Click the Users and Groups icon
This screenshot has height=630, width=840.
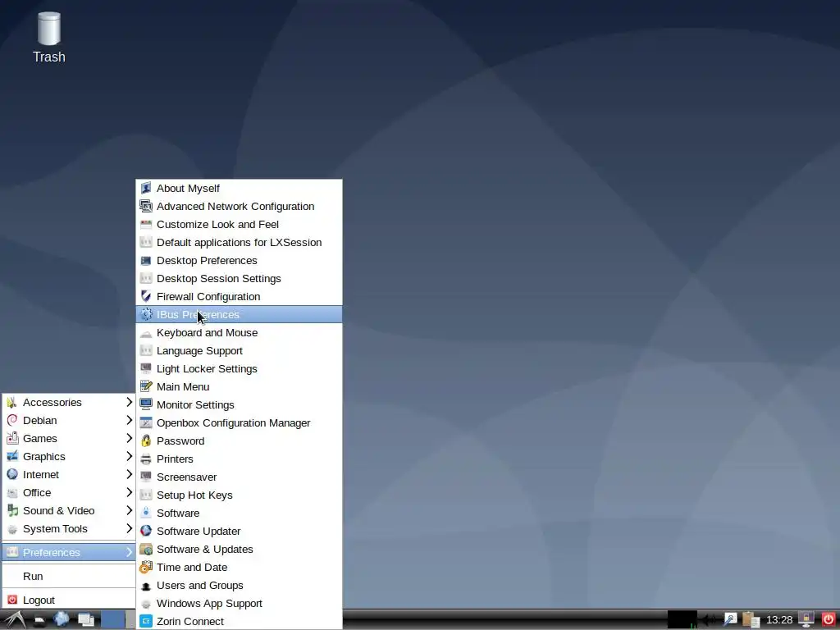(146, 586)
